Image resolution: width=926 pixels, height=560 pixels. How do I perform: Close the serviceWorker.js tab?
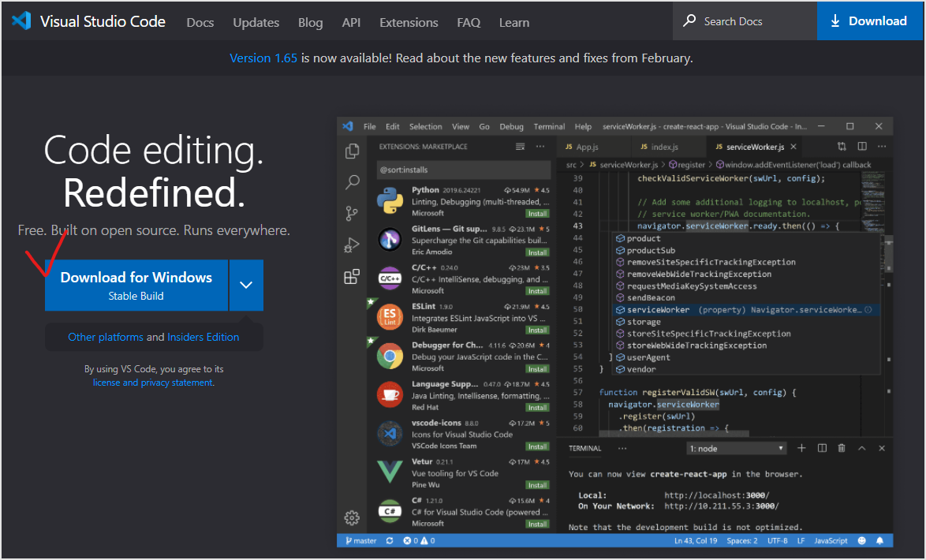pos(793,147)
